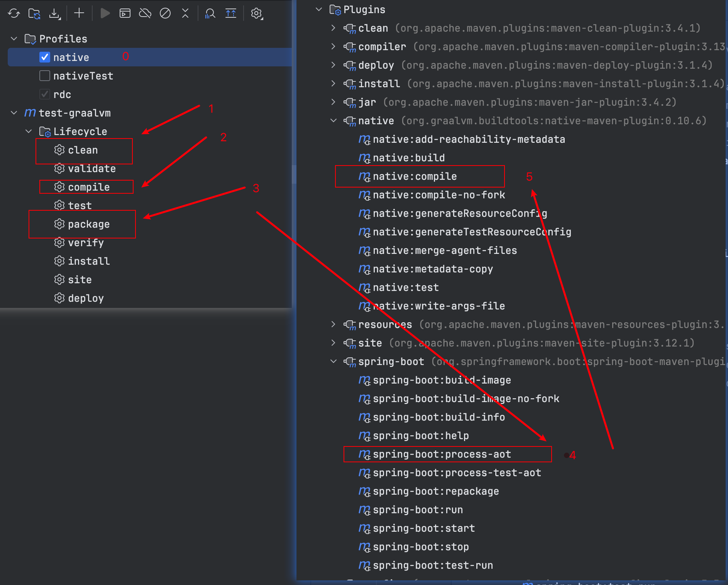Viewport: 728px width, 585px height.
Task: Click the Profiles folder icon
Action: point(30,39)
